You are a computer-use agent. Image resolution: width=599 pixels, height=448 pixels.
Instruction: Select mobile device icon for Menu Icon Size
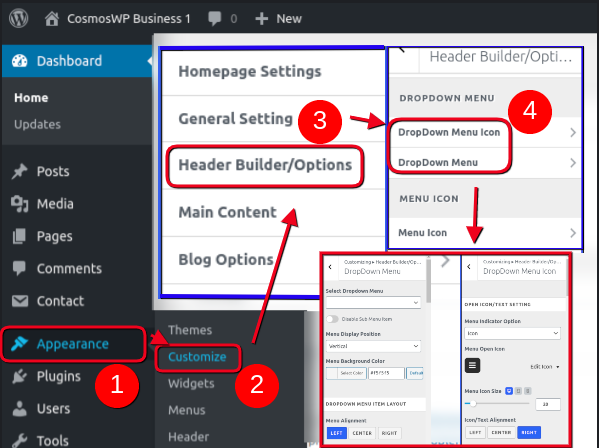point(528,391)
